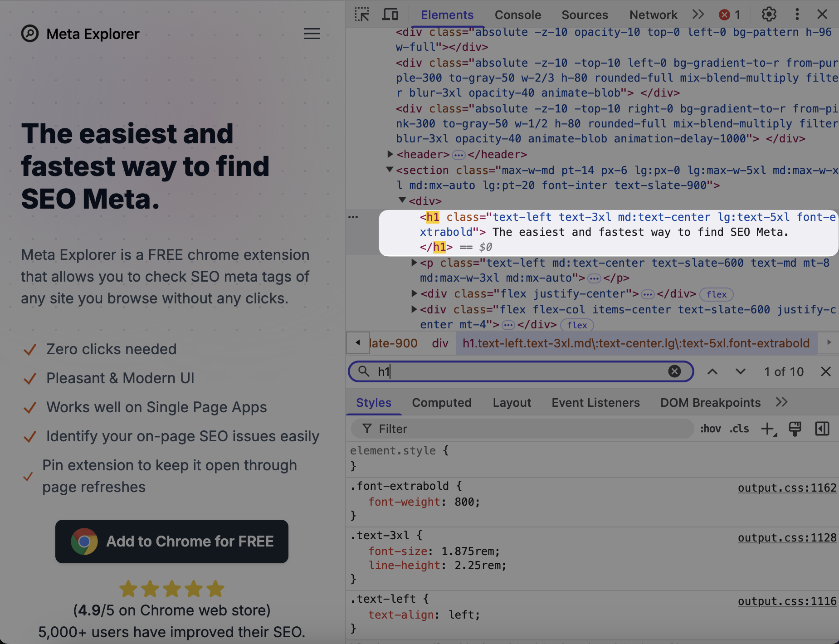Viewport: 839px width, 644px height.
Task: Toggle the .cls classes panel
Action: pyautogui.click(x=739, y=429)
